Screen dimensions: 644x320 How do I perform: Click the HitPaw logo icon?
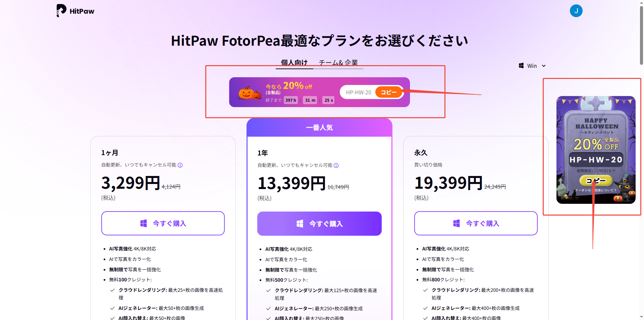point(61,10)
